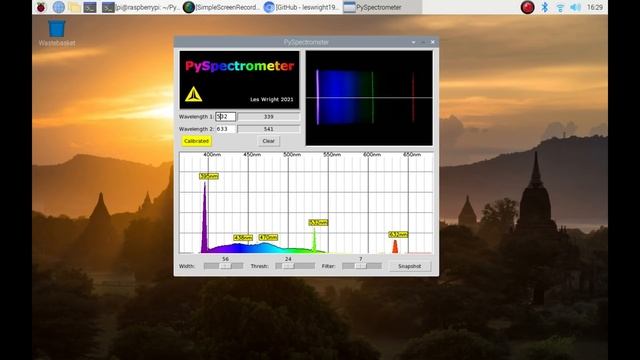
Task: Open the Raspberry Pi main menu
Action: click(x=41, y=7)
